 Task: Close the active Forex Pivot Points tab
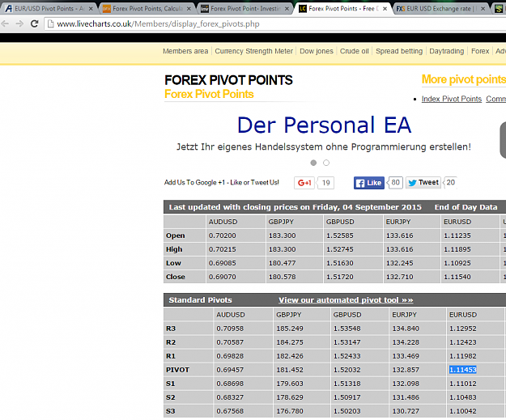[x=385, y=9]
